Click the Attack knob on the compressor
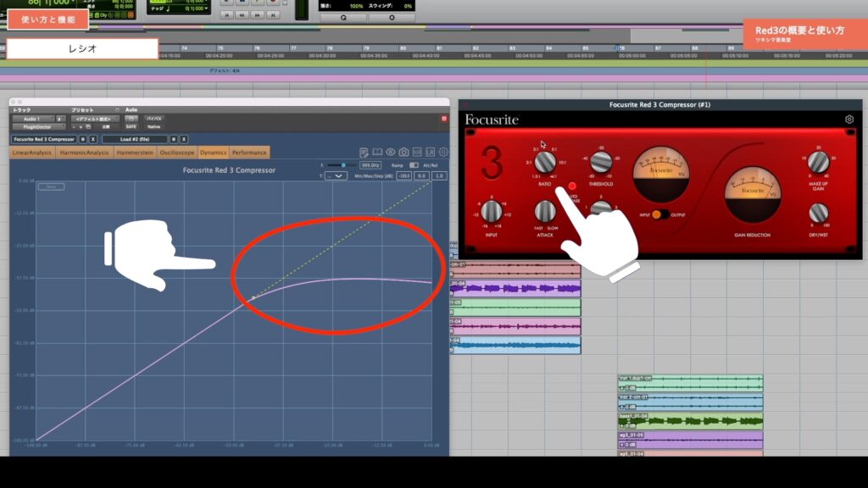 click(545, 211)
